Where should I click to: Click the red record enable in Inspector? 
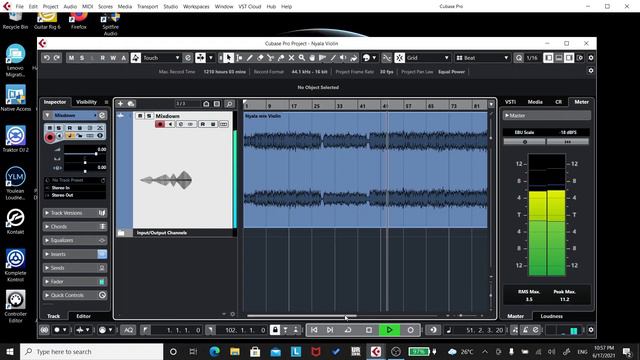50,138
